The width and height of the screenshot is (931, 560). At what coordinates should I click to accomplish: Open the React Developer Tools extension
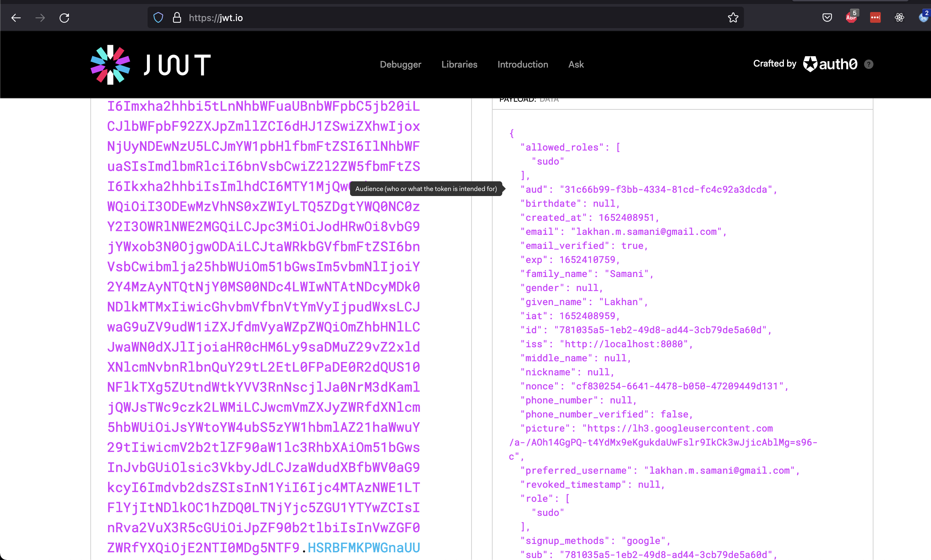coord(899,18)
